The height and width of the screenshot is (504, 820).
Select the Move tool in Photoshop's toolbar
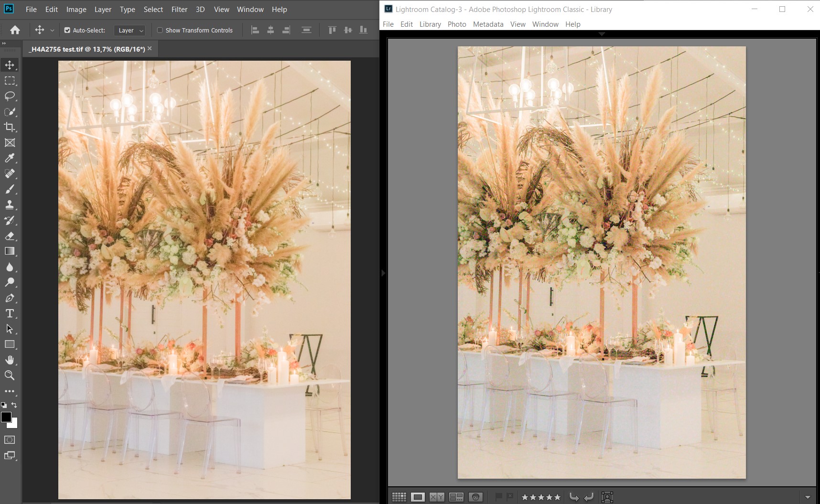10,65
